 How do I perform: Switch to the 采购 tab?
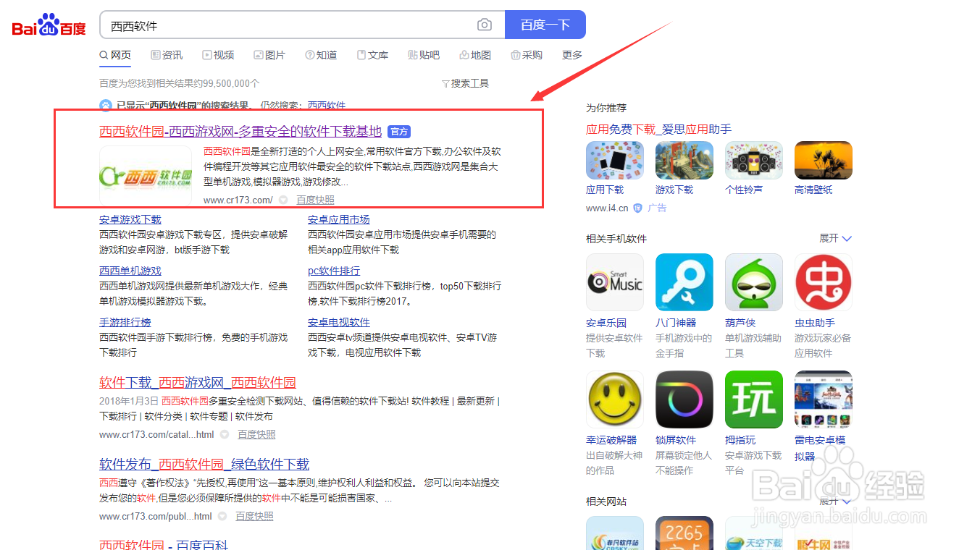[x=527, y=55]
